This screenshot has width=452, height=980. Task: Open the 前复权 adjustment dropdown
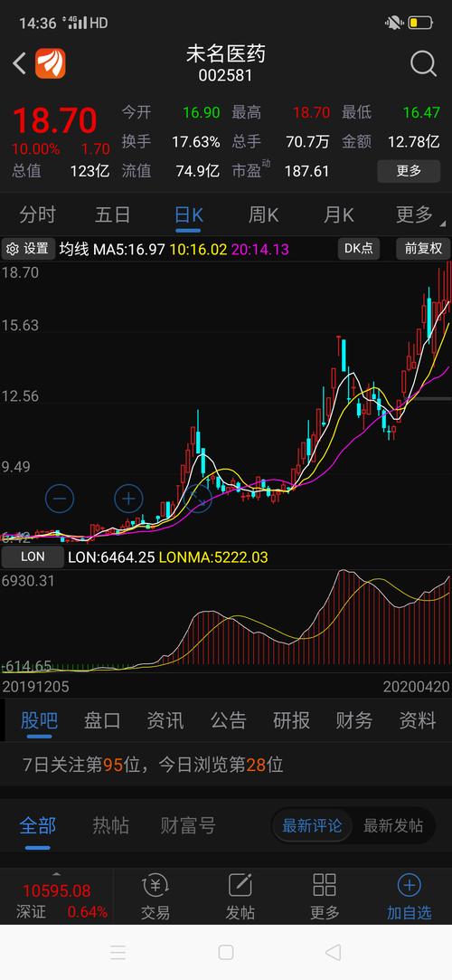coord(423,249)
